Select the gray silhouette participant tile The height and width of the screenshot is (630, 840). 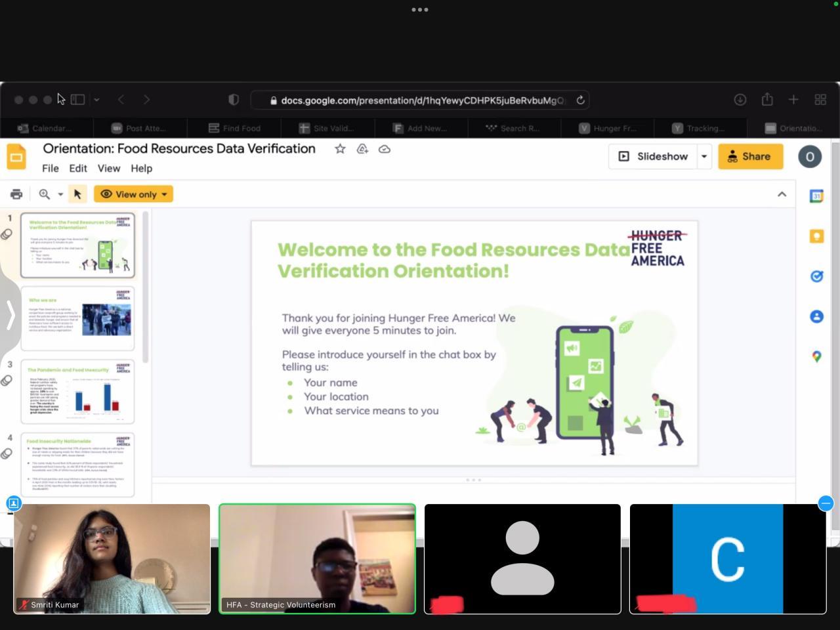click(522, 559)
